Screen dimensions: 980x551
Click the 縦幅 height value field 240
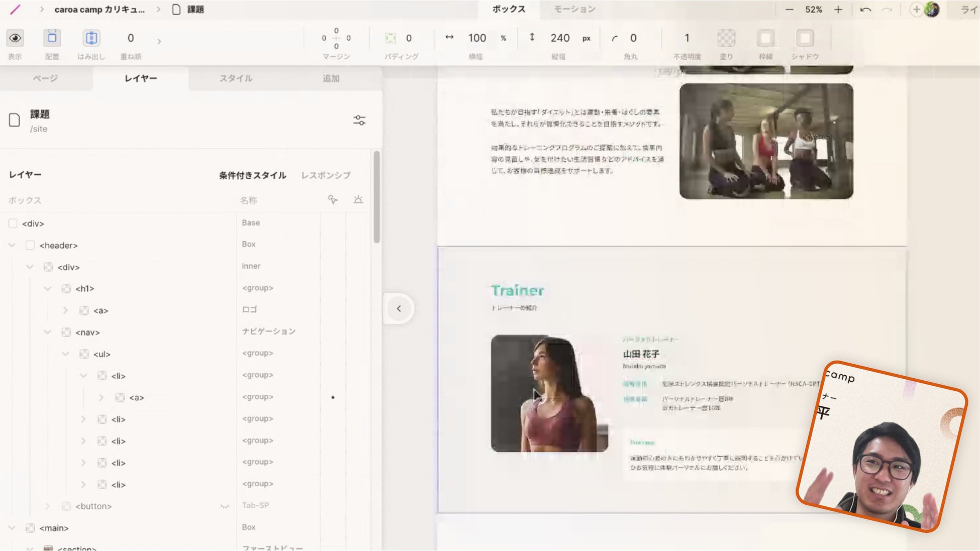559,38
